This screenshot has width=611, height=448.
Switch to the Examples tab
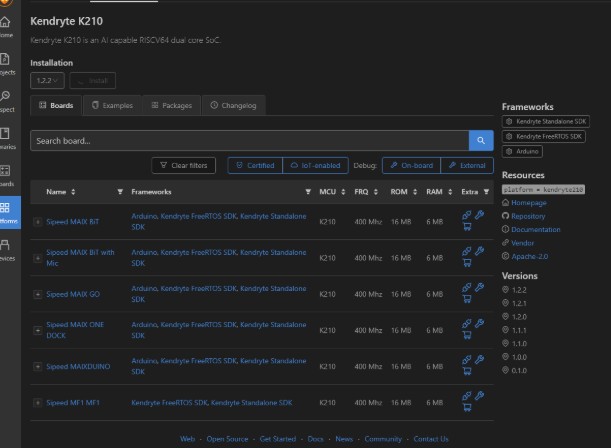tap(112, 106)
